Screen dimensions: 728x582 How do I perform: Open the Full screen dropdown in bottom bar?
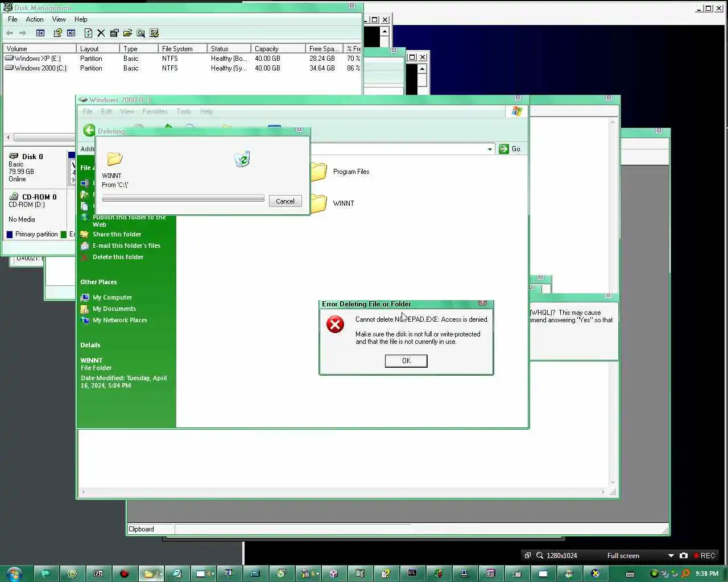(x=671, y=555)
